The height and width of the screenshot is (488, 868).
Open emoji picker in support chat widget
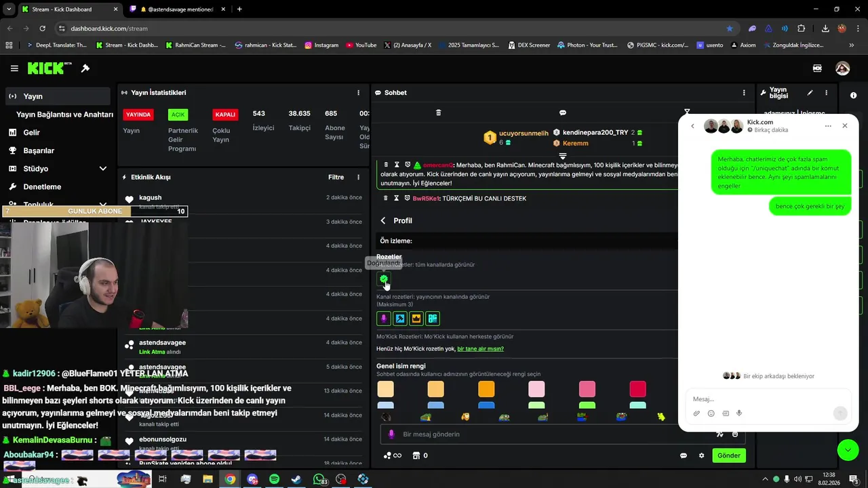[711, 413]
